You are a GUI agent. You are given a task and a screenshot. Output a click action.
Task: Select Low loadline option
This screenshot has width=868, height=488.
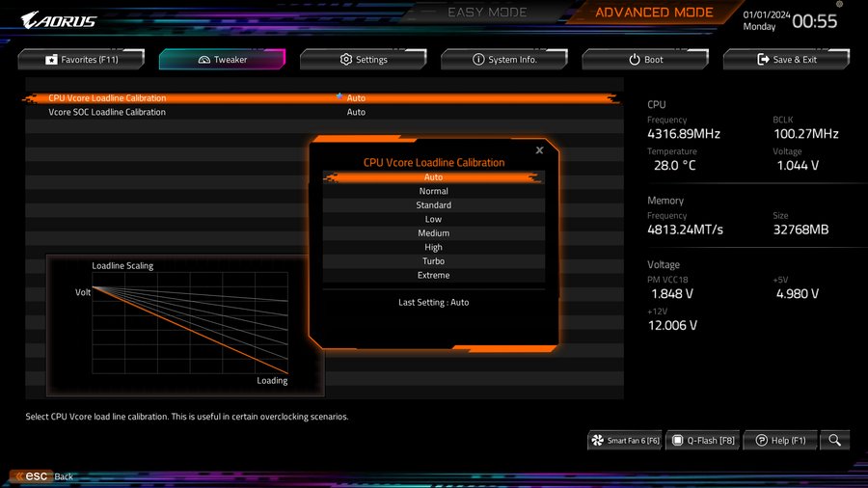coord(433,219)
